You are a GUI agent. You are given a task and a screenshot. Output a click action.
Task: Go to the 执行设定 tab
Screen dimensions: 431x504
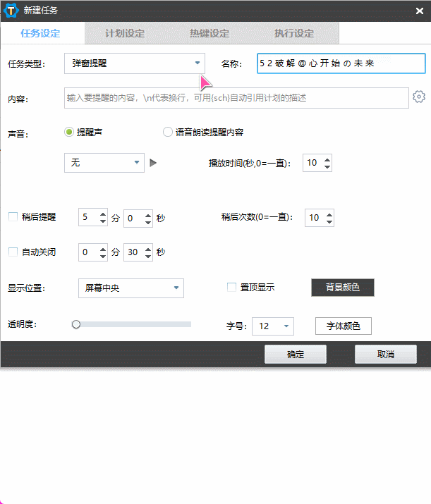[x=294, y=33]
